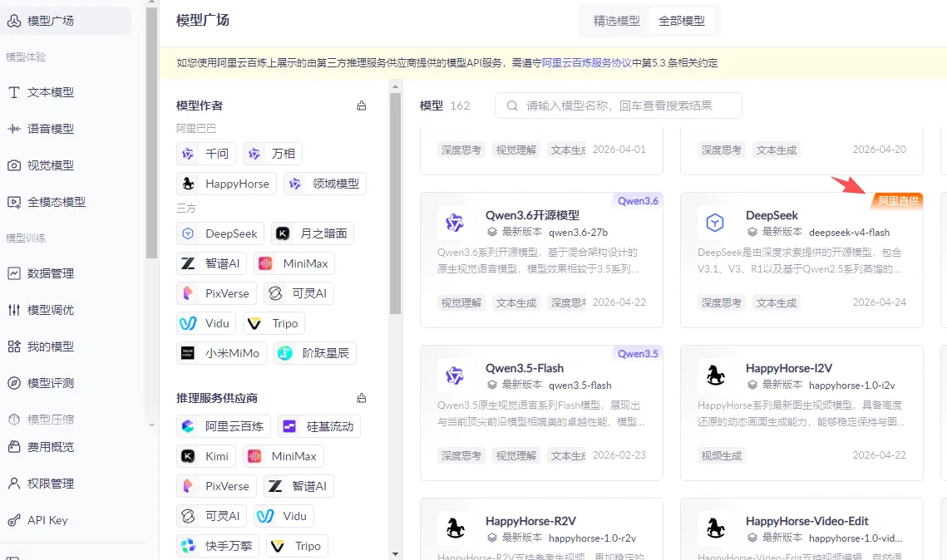This screenshot has width=947, height=560.
Task: Click the Qwen3.5-Flash card logo
Action: pos(454,376)
